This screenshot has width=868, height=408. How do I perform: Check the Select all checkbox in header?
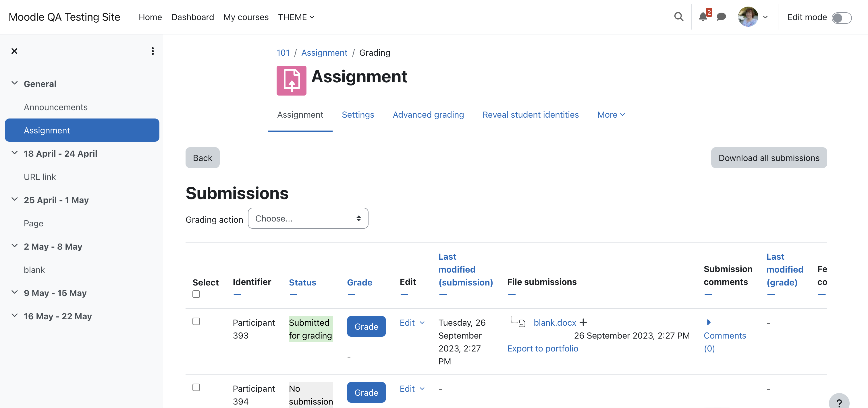(196, 294)
